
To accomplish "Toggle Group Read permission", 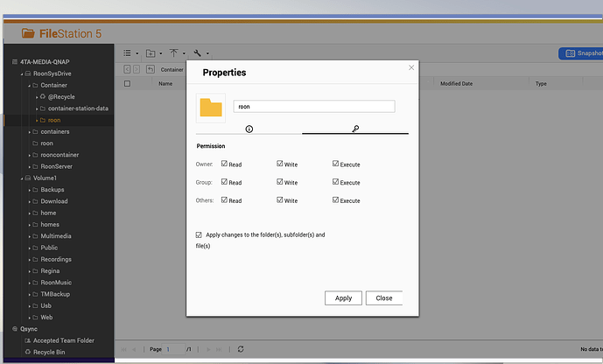I will point(224,182).
